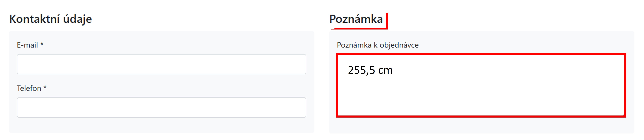Click the word "objednávce" in the note label
644x140 pixels.
click(x=399, y=45)
